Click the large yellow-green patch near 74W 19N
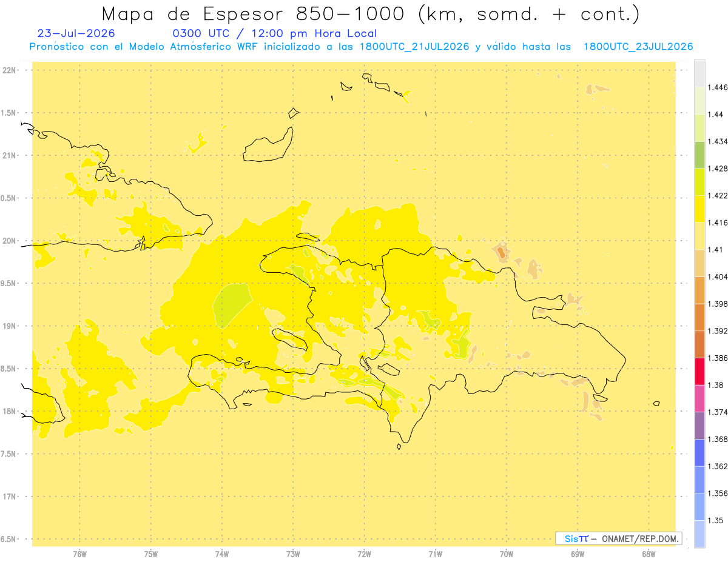The width and height of the screenshot is (728, 562). 231,304
